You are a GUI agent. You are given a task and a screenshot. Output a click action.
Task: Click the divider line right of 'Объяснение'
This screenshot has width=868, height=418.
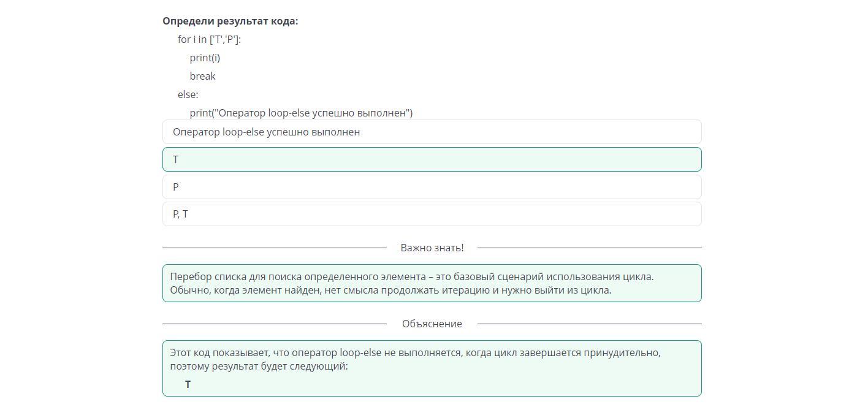coord(589,324)
